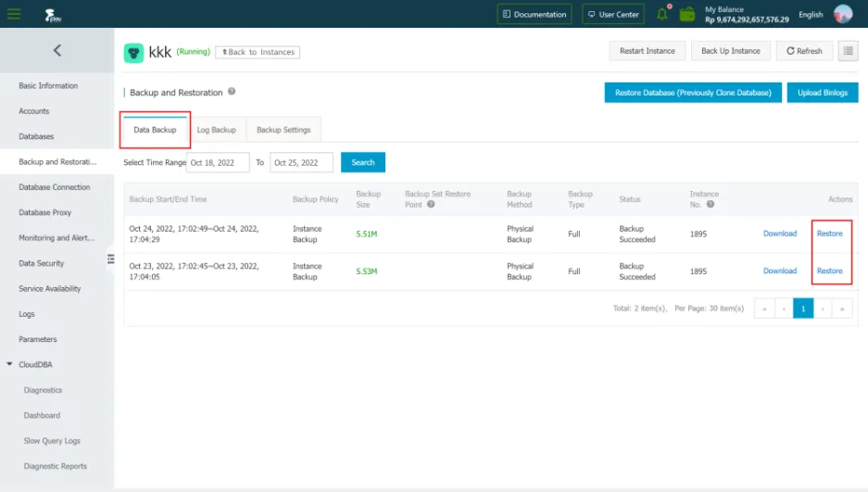868x492 pixels.
Task: Click the Running status label
Action: click(194, 52)
